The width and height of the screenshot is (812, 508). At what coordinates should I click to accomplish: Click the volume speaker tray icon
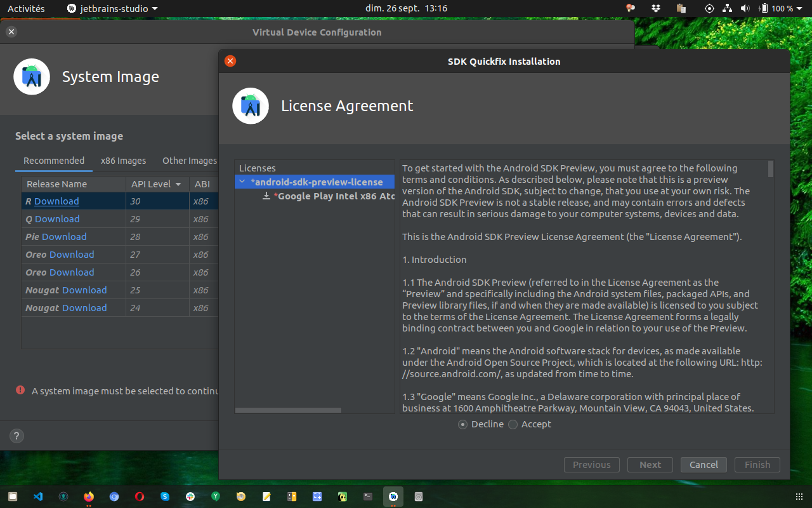coord(745,8)
